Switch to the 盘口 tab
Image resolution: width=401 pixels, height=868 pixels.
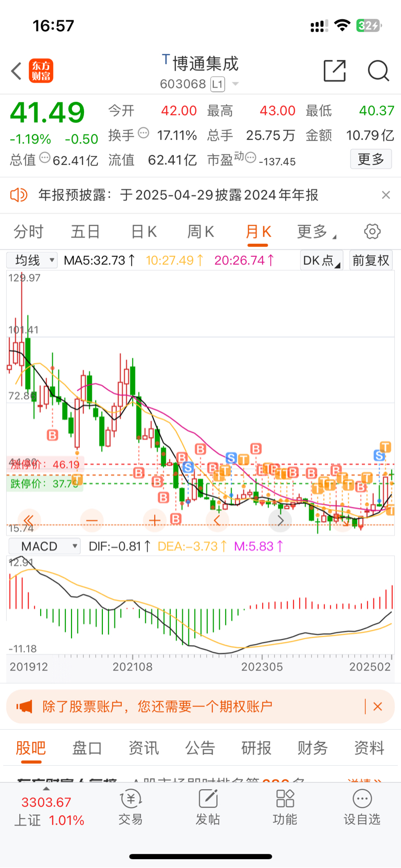87,747
